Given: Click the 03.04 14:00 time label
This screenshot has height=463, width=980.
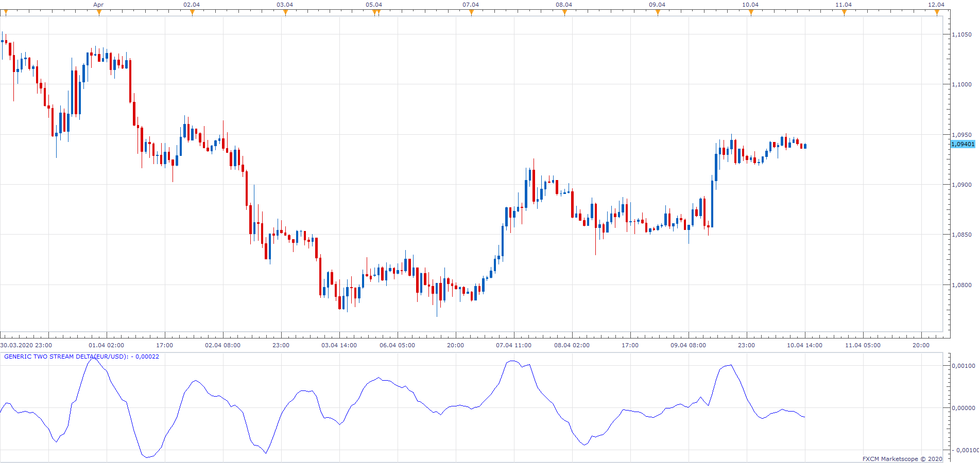Looking at the screenshot, I should coord(339,345).
